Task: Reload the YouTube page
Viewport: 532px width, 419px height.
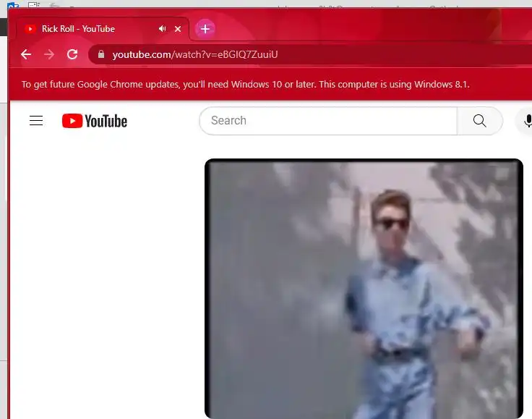Action: [72, 54]
